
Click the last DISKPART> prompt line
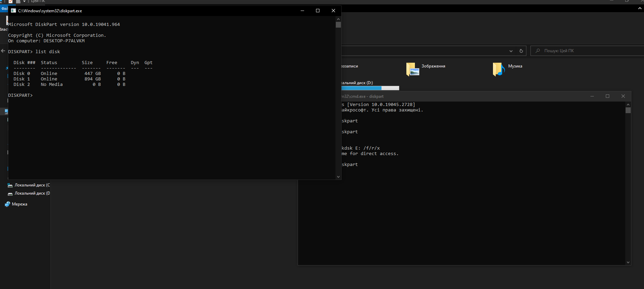[x=20, y=95]
